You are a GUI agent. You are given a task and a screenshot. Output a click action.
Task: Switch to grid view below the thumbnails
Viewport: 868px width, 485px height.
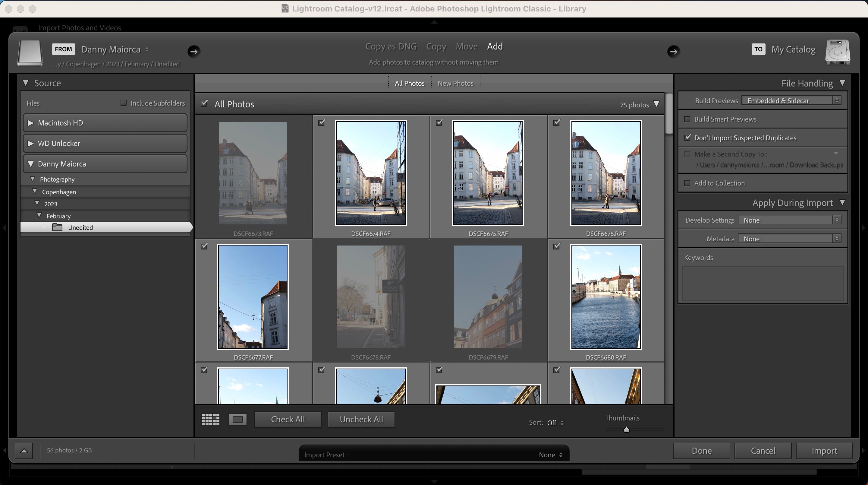point(210,419)
